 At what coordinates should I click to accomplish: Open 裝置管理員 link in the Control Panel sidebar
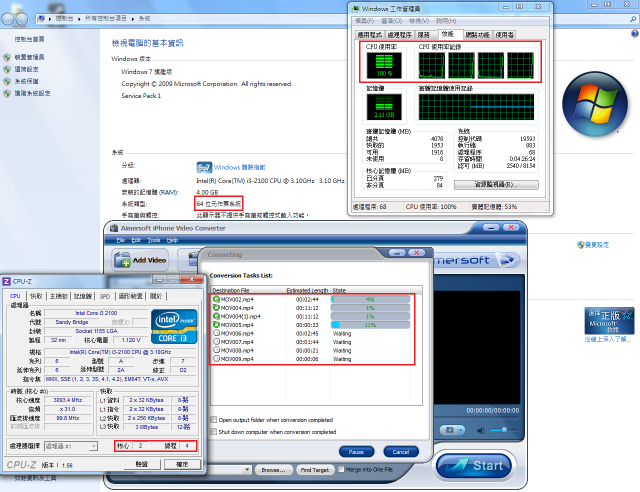click(x=29, y=57)
